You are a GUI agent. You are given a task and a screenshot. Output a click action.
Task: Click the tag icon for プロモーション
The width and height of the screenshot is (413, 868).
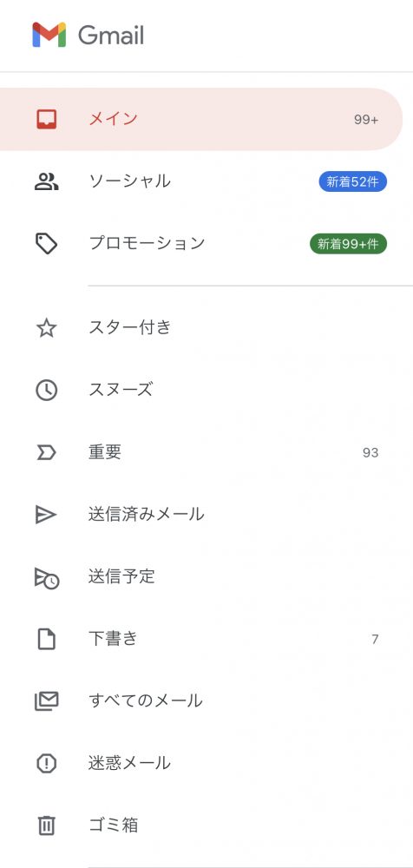(47, 244)
